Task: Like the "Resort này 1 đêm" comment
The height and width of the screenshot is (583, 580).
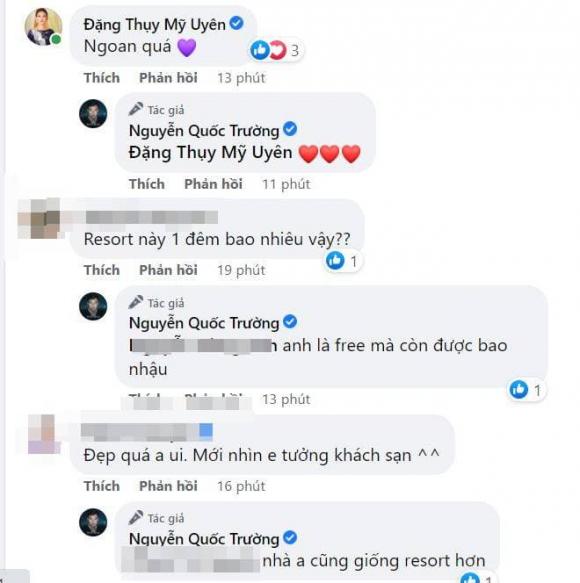Action: point(102,270)
